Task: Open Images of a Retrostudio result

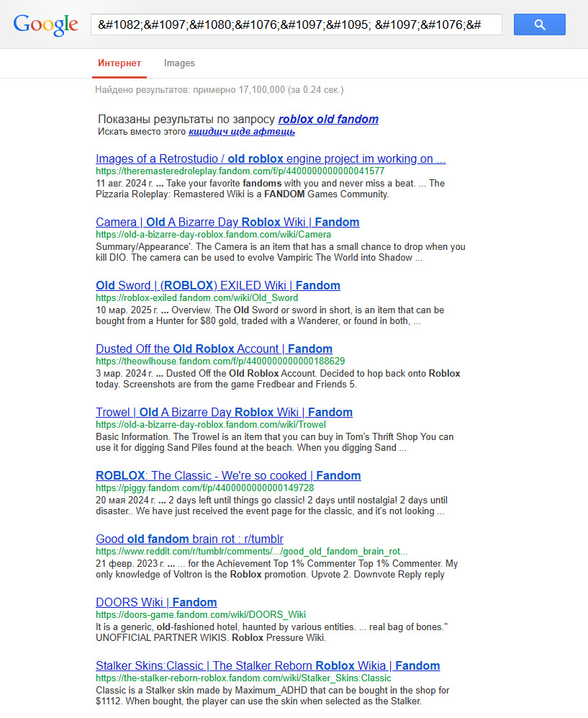Action: pos(271,158)
